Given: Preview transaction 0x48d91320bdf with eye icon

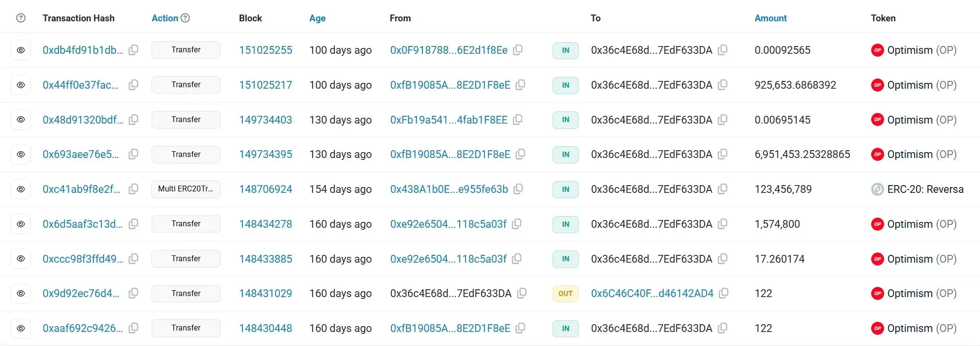Looking at the screenshot, I should coord(21,119).
